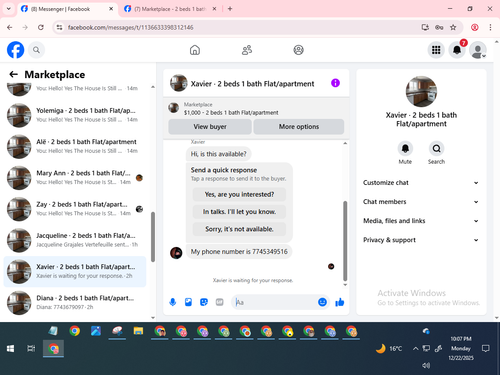This screenshot has width=500, height=375.
Task: Click the conversation list scrollbar
Action: 153,237
